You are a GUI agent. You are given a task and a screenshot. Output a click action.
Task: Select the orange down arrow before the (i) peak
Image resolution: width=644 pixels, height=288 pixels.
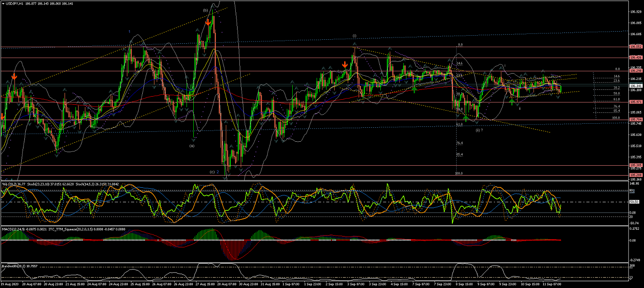tap(345, 65)
